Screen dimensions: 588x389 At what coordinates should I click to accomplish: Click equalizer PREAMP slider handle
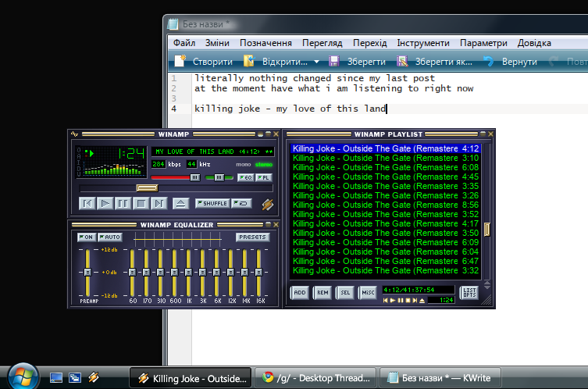click(87, 273)
